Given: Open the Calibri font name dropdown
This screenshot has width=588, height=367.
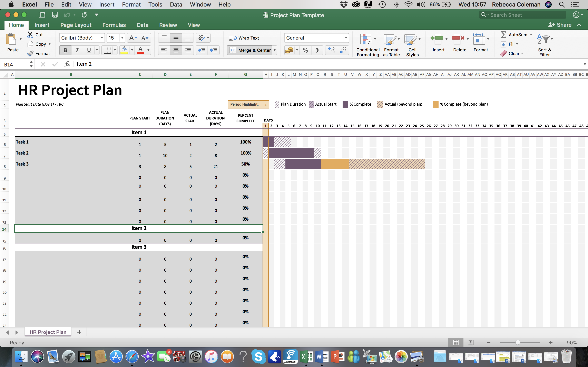Looking at the screenshot, I should [102, 38].
